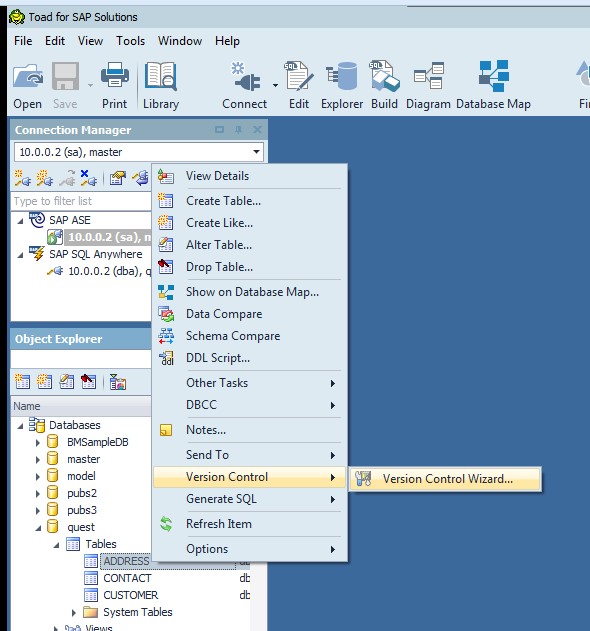590x631 pixels.
Task: Click the Print toolbar icon
Action: (x=114, y=75)
